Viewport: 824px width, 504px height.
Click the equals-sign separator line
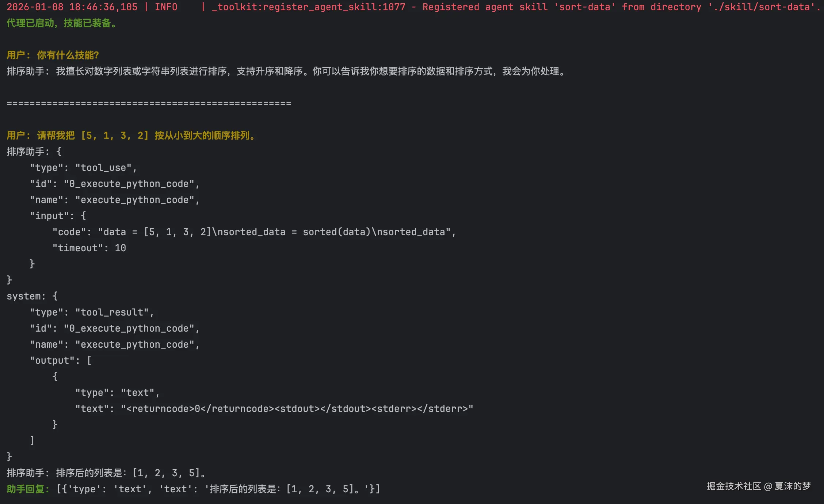click(149, 103)
